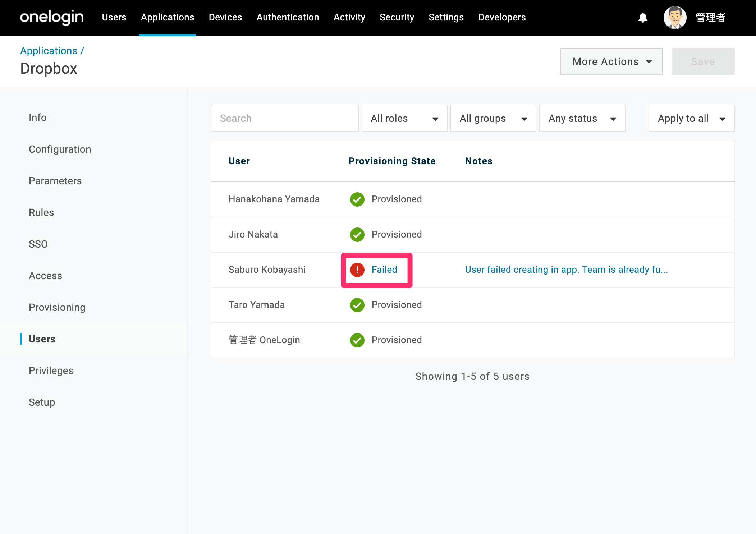Screen dimensions: 756x534
Task: Expand the Any status filter
Action: click(x=582, y=118)
